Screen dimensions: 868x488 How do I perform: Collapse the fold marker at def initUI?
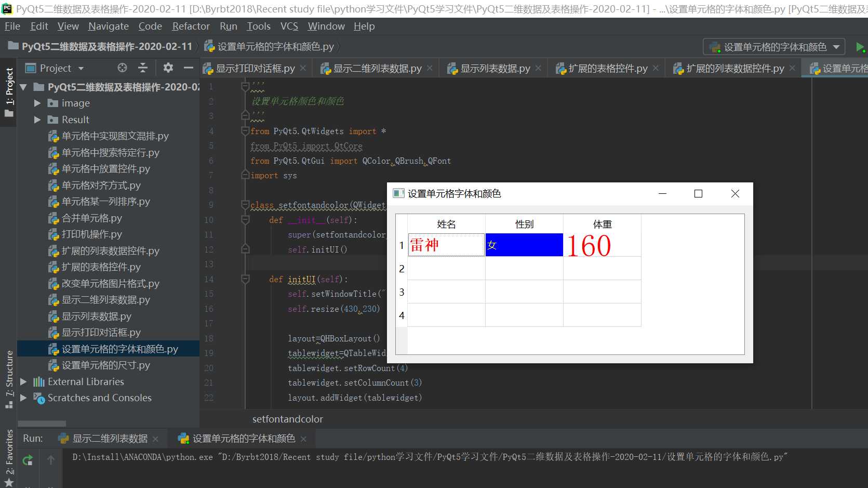[245, 279]
